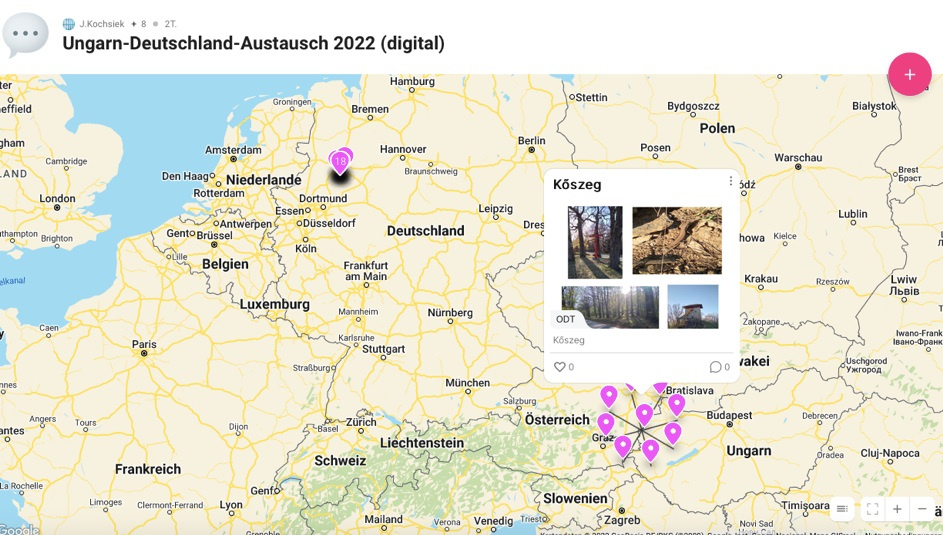Click the padlet title Ungarn-Deutschland-Austausch 2022
The image size is (943, 535).
[253, 44]
